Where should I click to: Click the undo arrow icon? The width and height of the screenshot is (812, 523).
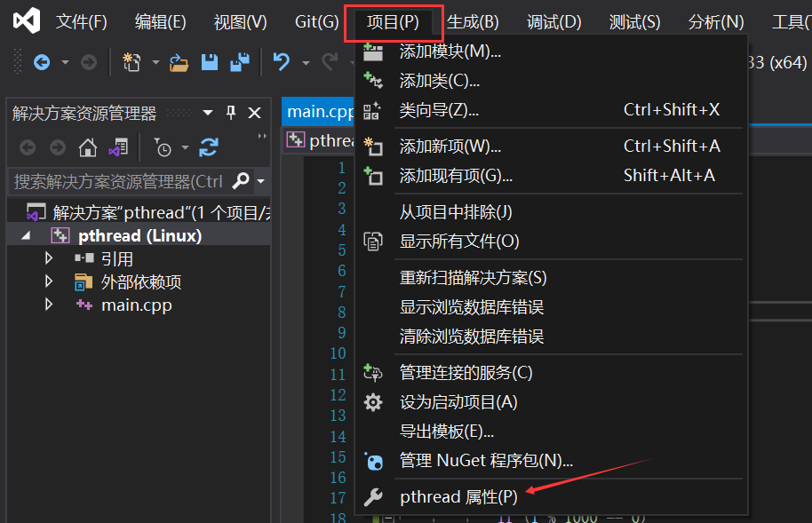coord(282,62)
